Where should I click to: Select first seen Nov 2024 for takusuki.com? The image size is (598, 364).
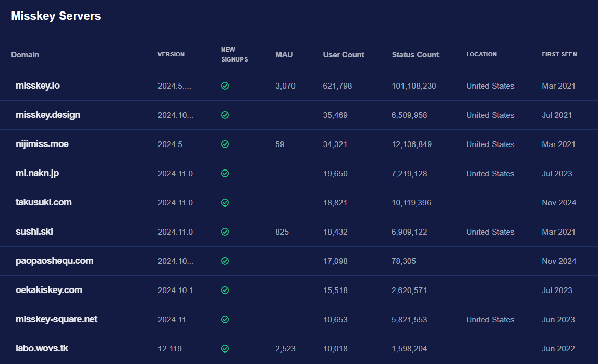tap(559, 203)
